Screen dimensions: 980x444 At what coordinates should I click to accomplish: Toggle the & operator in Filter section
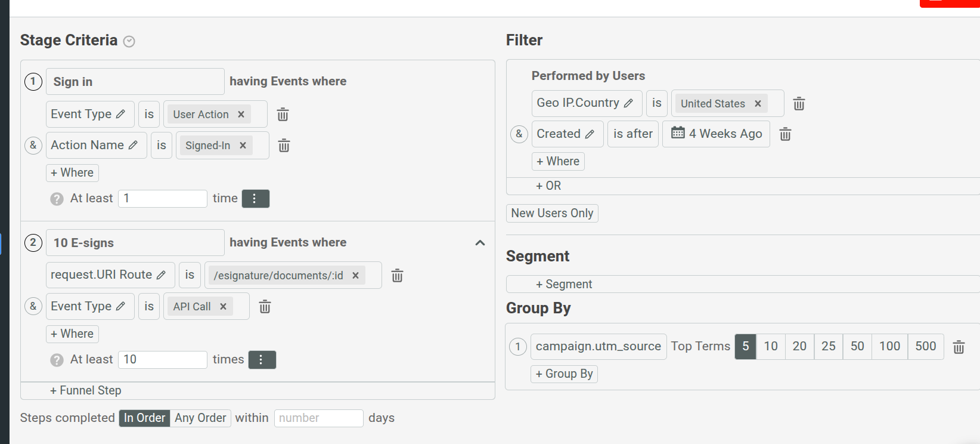[519, 134]
